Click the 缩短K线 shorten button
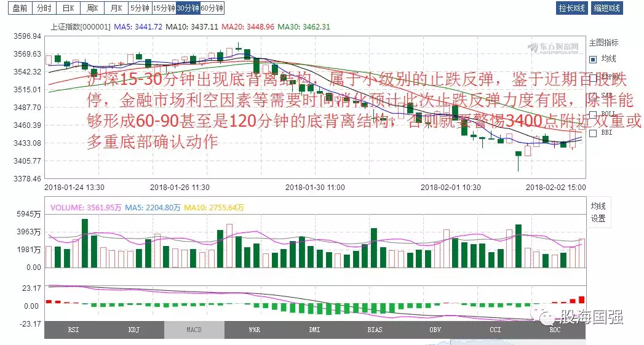The height and width of the screenshot is (345, 644). [607, 8]
